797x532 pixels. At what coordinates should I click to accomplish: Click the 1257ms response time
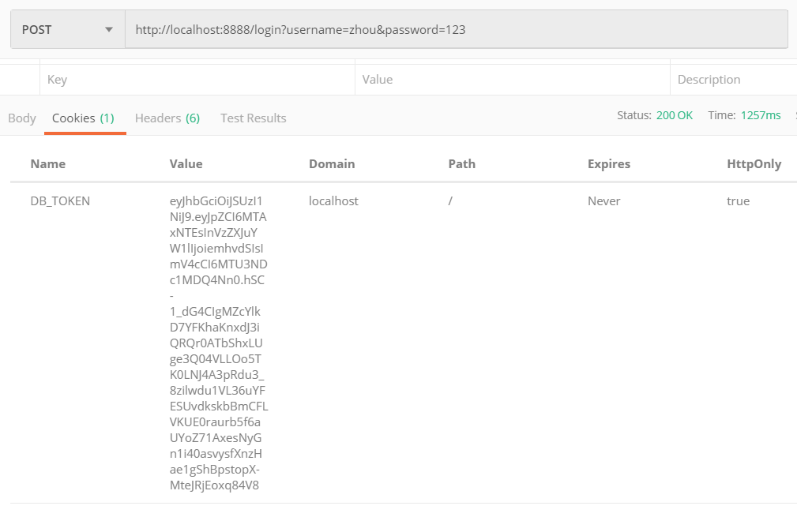click(x=760, y=114)
